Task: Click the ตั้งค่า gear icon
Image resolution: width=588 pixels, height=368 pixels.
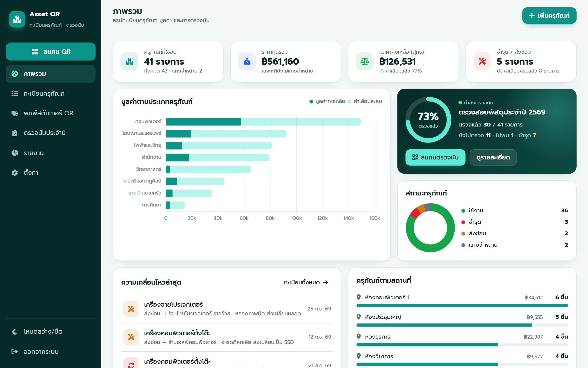Action: pyautogui.click(x=15, y=173)
